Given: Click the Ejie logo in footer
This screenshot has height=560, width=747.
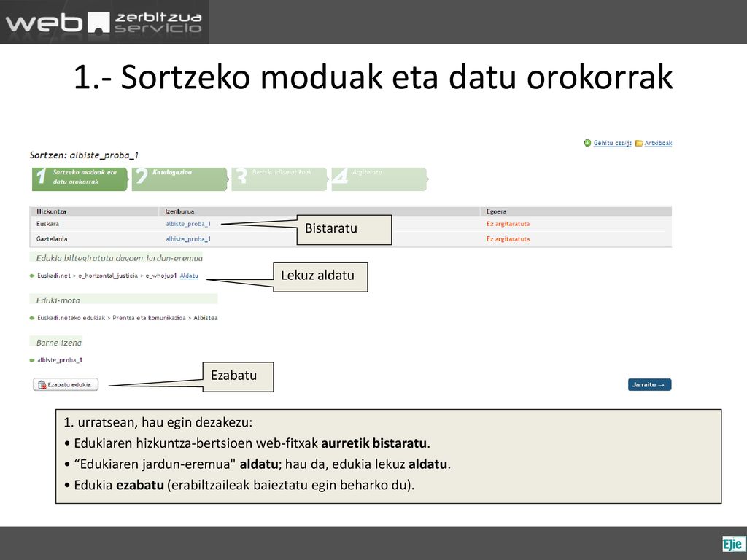Looking at the screenshot, I should (733, 544).
